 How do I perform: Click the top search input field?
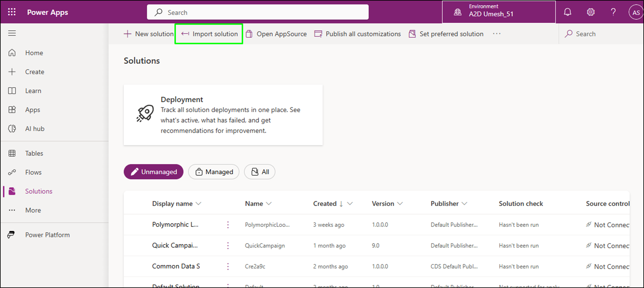[257, 12]
